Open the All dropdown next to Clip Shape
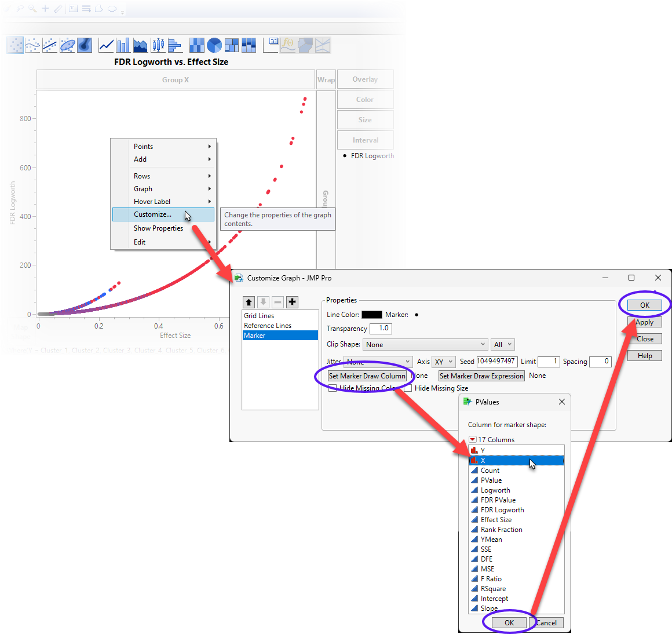672x634 pixels. [503, 345]
